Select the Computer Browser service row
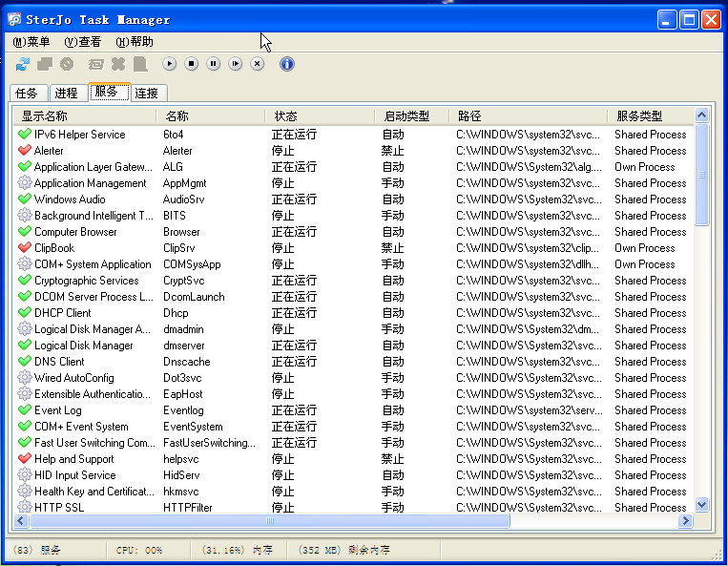The width and height of the screenshot is (728, 566). (x=353, y=232)
